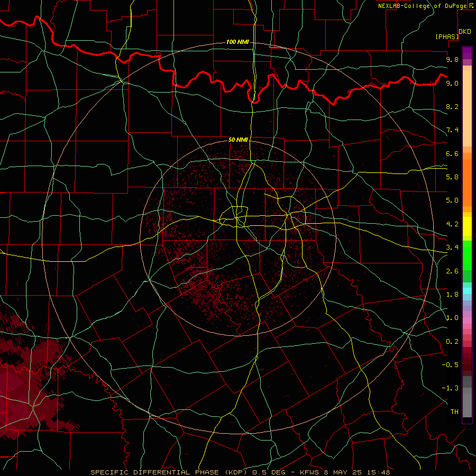Click the TH threshold legend label

[x=454, y=412]
